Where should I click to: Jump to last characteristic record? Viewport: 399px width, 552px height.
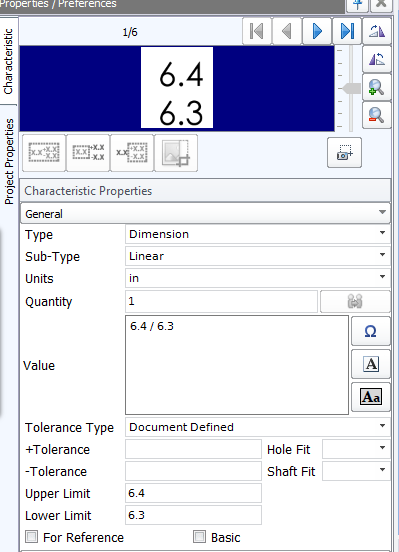(x=347, y=31)
